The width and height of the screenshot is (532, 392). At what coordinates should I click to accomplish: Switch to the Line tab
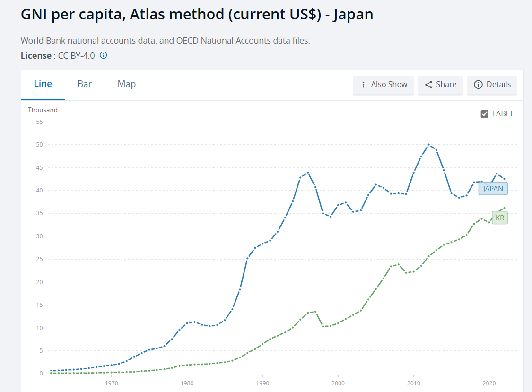point(43,84)
